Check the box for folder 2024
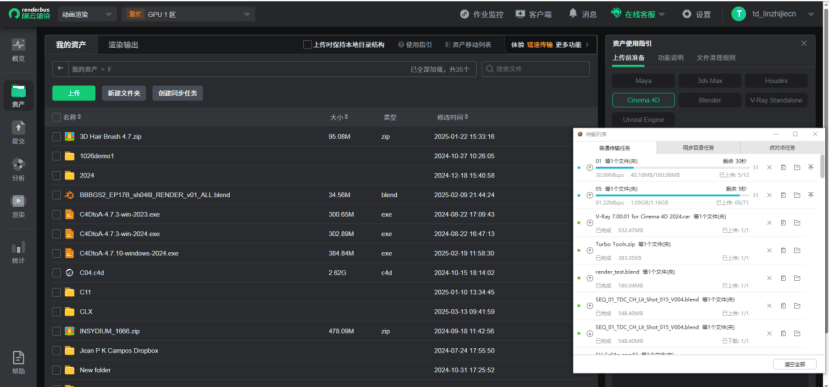829x387 pixels. pos(57,175)
